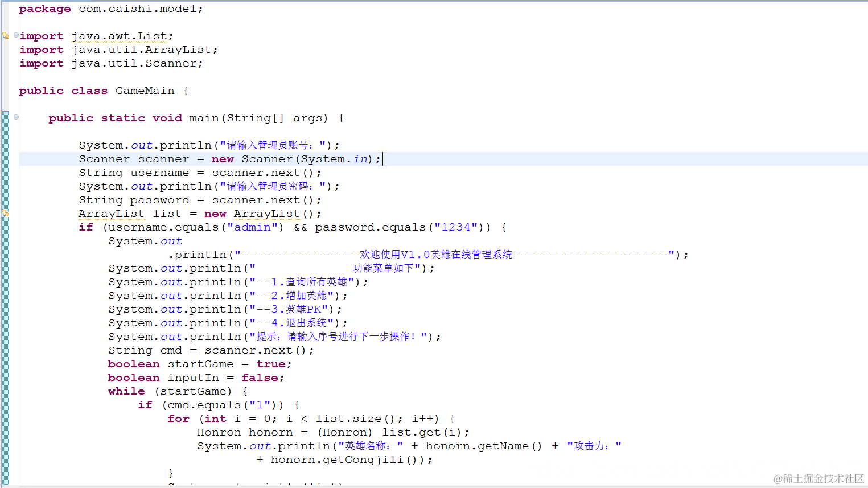The height and width of the screenshot is (488, 868).
Task: Click the underlined 'ArrayList' type before 'list ='
Action: click(x=112, y=214)
